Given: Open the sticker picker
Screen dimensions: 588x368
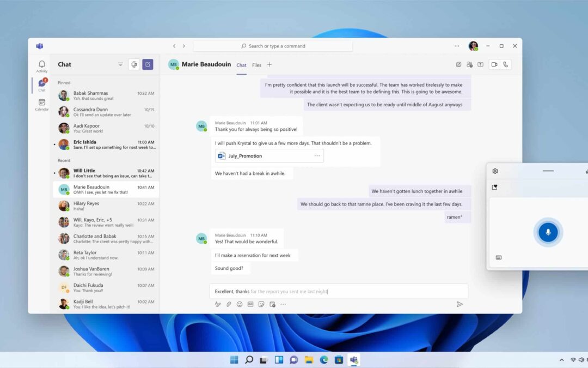Looking at the screenshot, I should point(261,304).
